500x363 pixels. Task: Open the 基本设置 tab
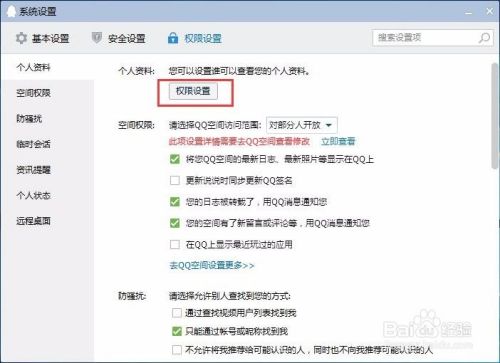(42, 38)
